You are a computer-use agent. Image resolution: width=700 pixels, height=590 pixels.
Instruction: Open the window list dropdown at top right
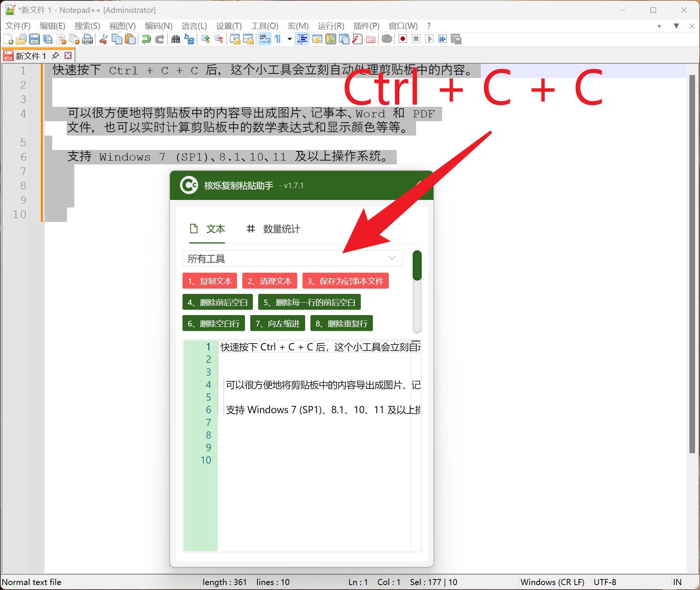[x=676, y=26]
